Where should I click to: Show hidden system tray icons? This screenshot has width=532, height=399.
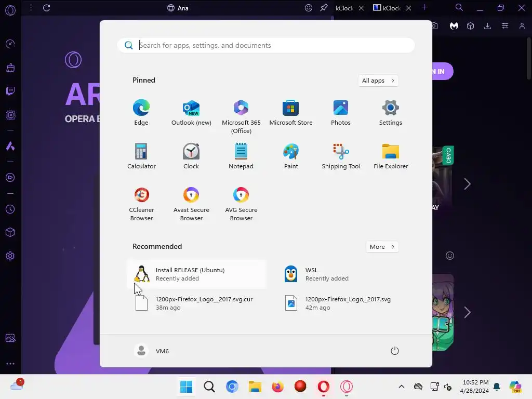click(402, 387)
